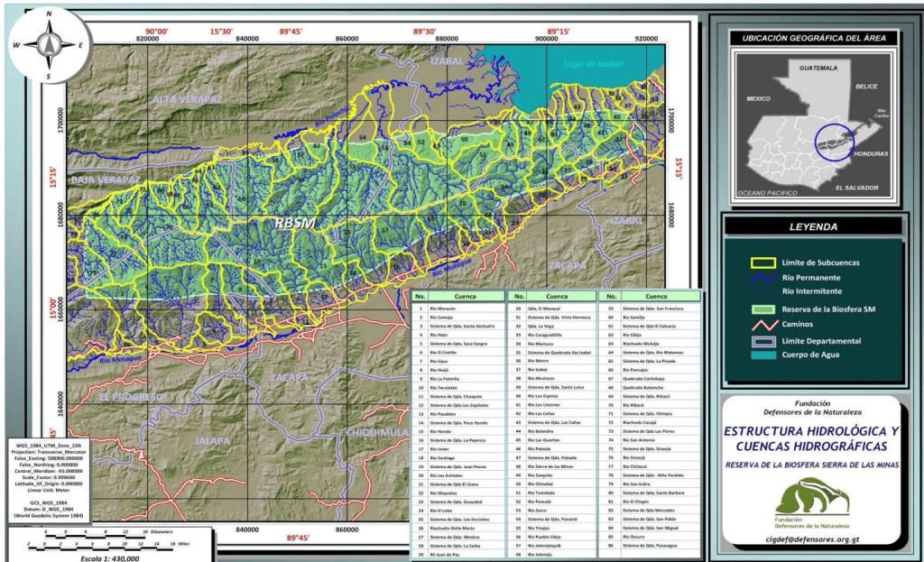Viewport: 924px width, 562px height.
Task: Click GUATEMALA label in the inset map
Action: click(x=819, y=69)
